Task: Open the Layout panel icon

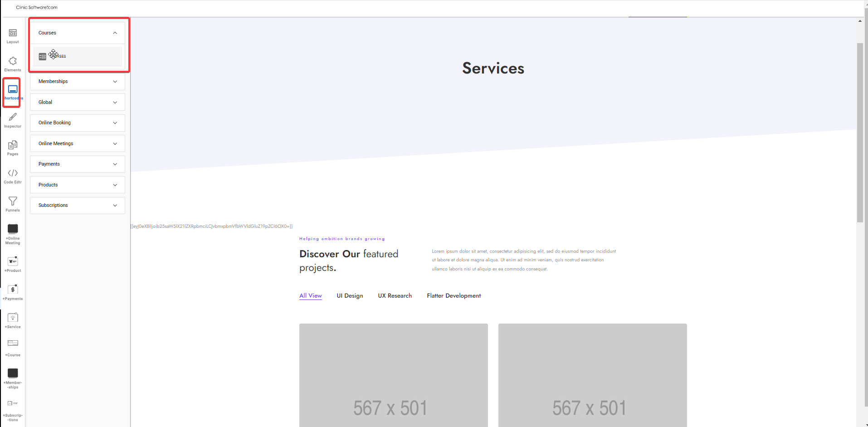Action: point(13,33)
